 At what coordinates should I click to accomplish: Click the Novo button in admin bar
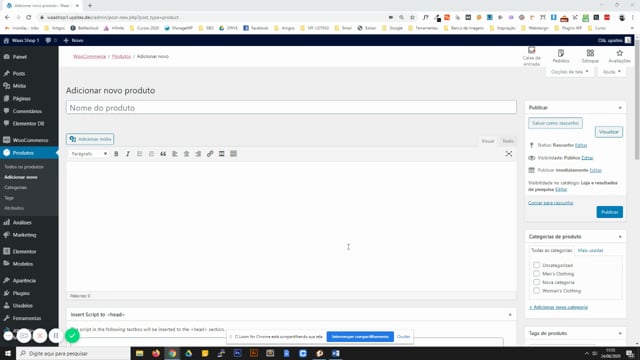click(x=73, y=40)
